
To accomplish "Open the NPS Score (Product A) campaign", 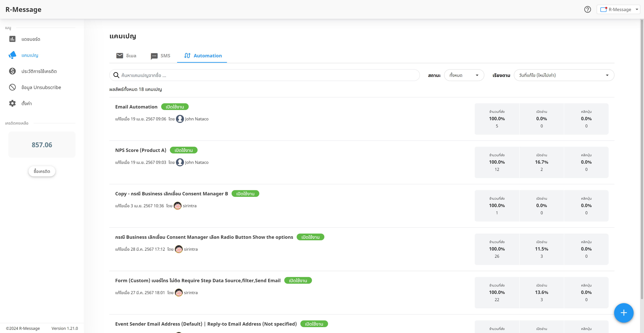I will tap(141, 150).
